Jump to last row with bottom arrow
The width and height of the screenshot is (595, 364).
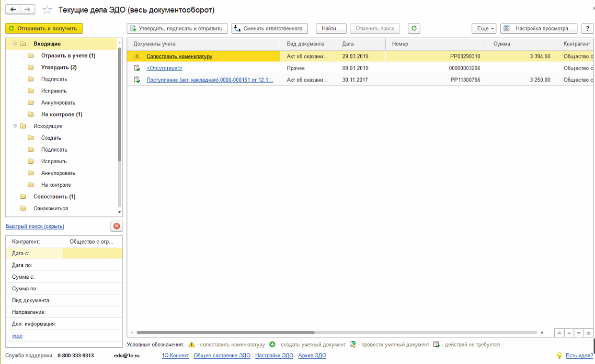click(x=589, y=333)
